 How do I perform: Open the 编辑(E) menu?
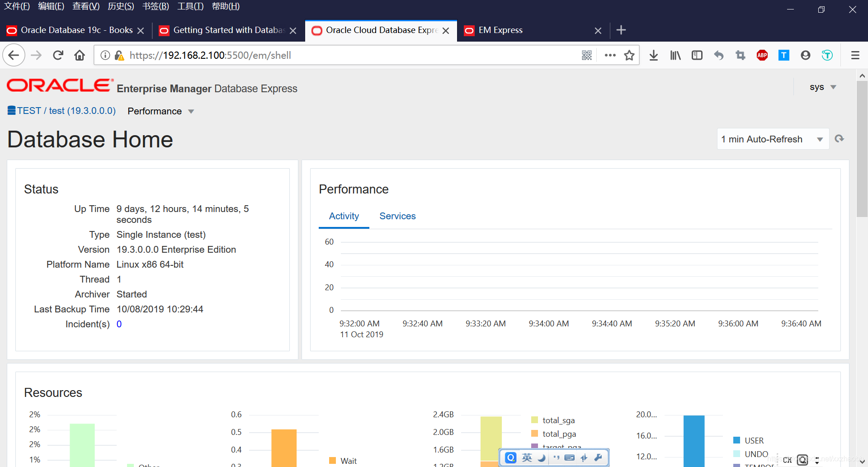[51, 6]
